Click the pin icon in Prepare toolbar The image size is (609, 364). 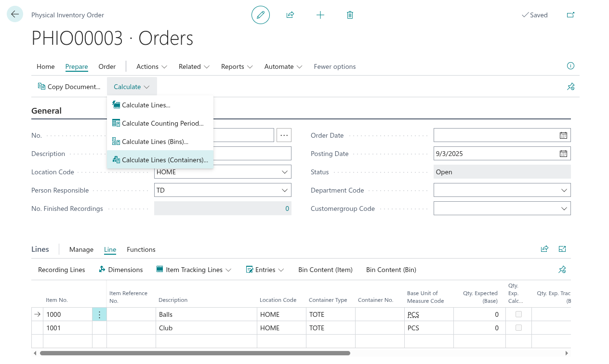click(571, 87)
